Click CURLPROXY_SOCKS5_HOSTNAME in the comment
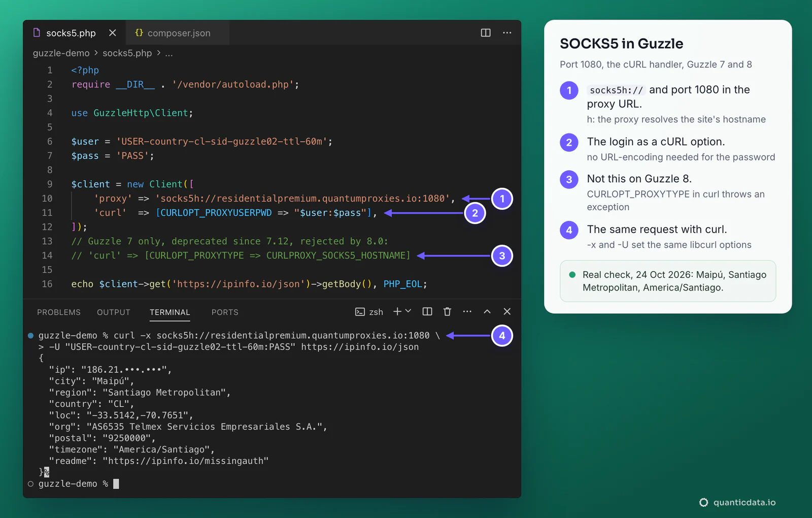Screen dimensions: 812x518 point(335,255)
